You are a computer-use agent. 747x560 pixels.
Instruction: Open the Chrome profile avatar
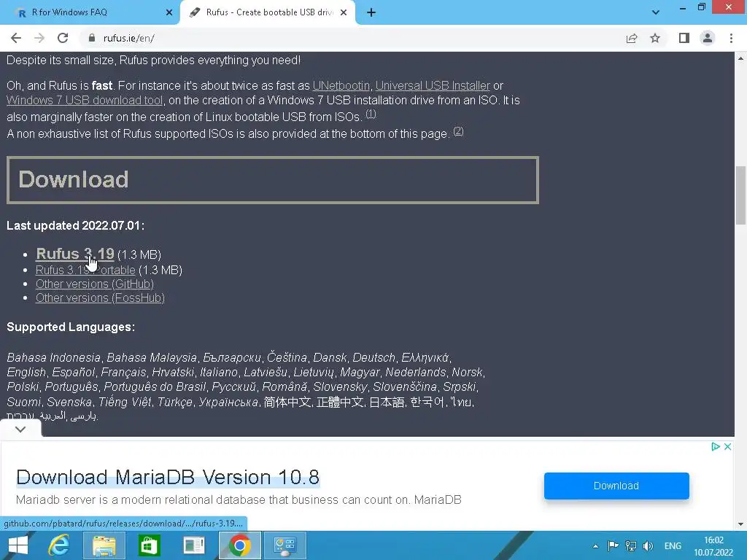pos(708,38)
